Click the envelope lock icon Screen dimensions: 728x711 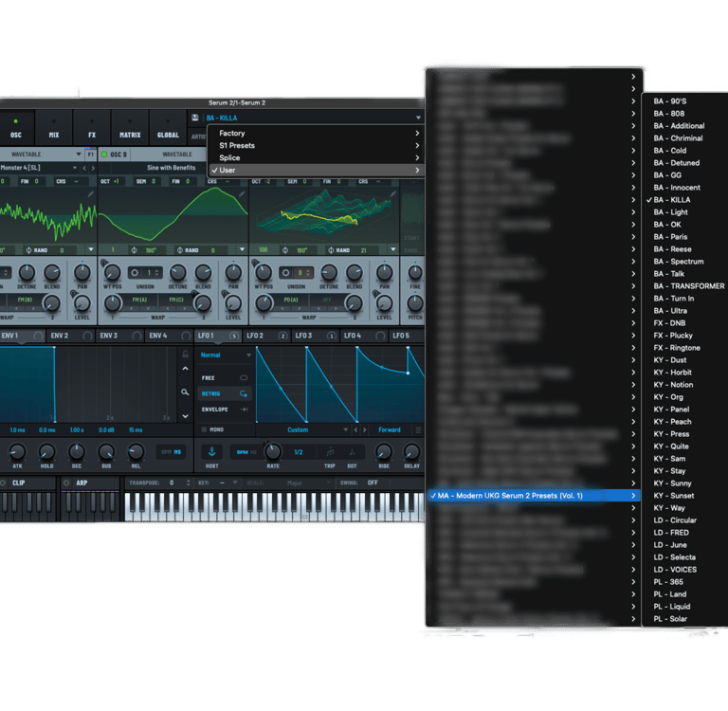click(185, 355)
